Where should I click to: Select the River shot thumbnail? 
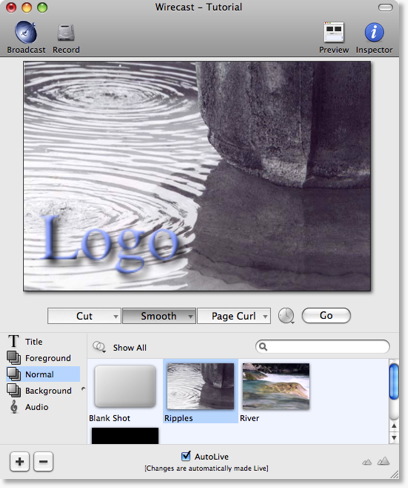276,386
